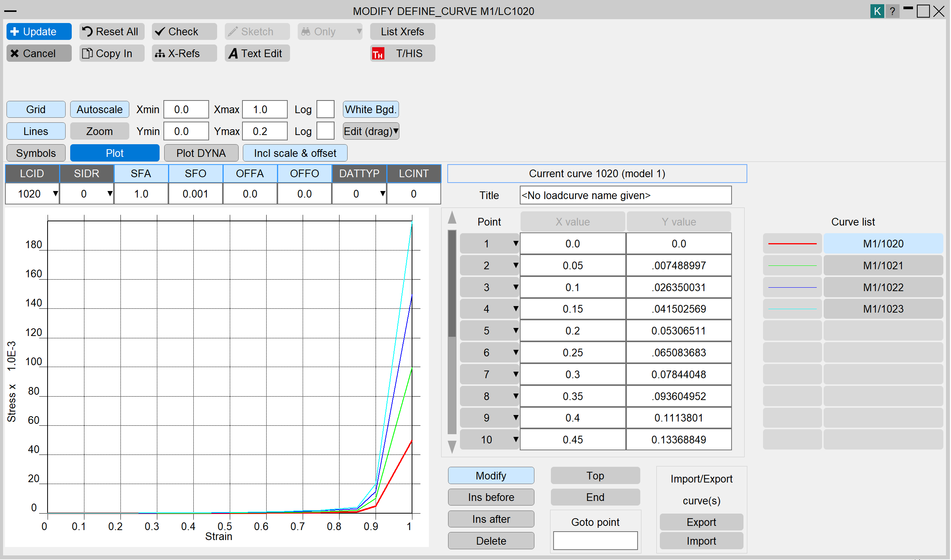Open the question mark help icon

pos(893,11)
